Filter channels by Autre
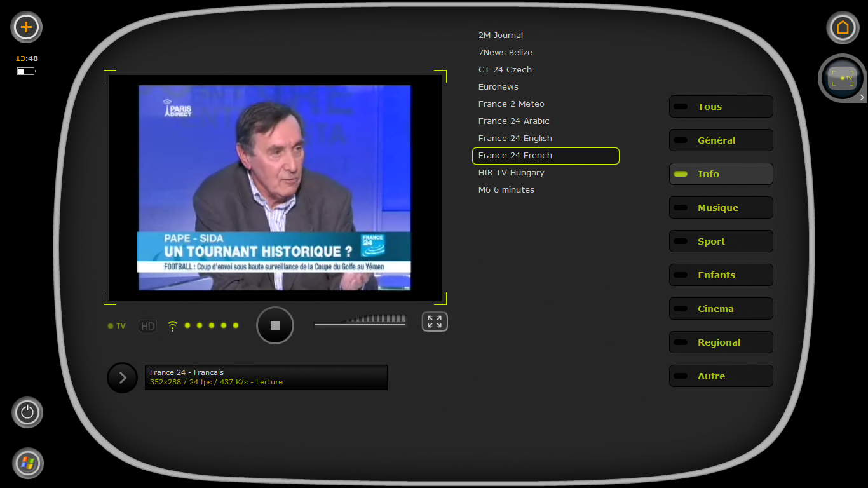 click(x=721, y=376)
